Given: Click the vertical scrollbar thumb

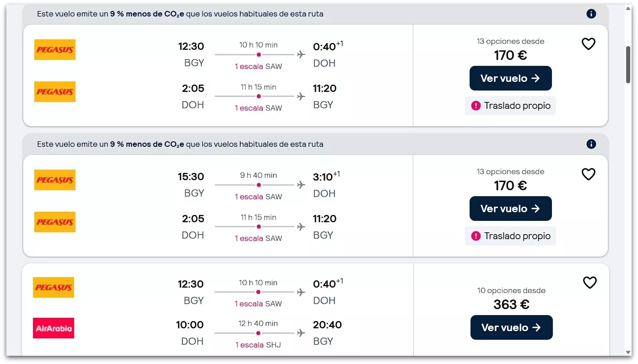Looking at the screenshot, I should (628, 64).
